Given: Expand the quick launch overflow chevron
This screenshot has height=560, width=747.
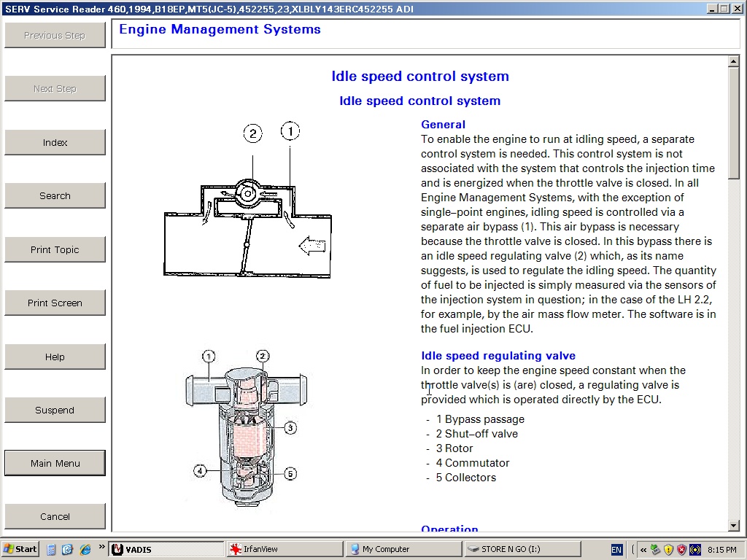Looking at the screenshot, I should click(101, 547).
